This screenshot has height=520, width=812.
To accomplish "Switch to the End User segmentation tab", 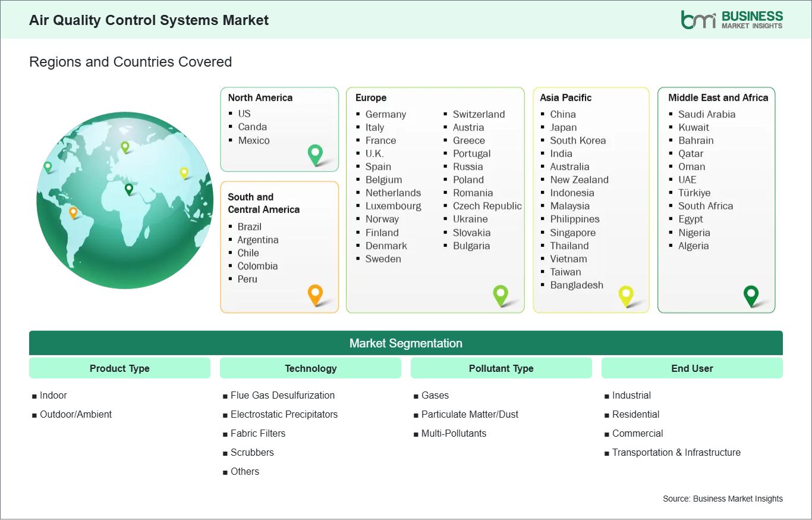I will pos(692,368).
